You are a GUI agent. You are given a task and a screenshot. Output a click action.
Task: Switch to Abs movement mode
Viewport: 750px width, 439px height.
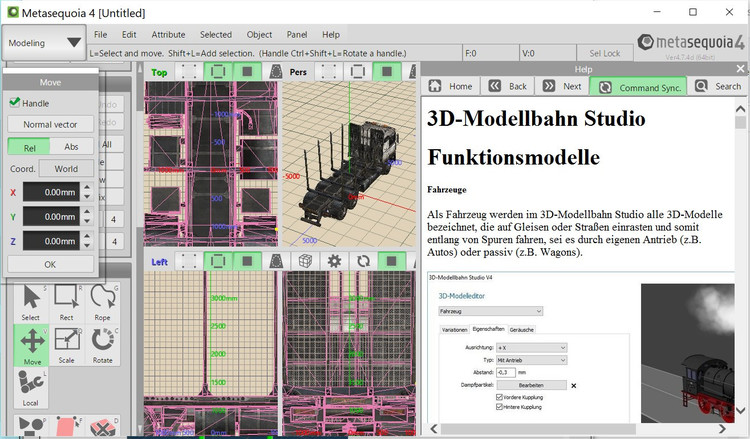click(71, 146)
